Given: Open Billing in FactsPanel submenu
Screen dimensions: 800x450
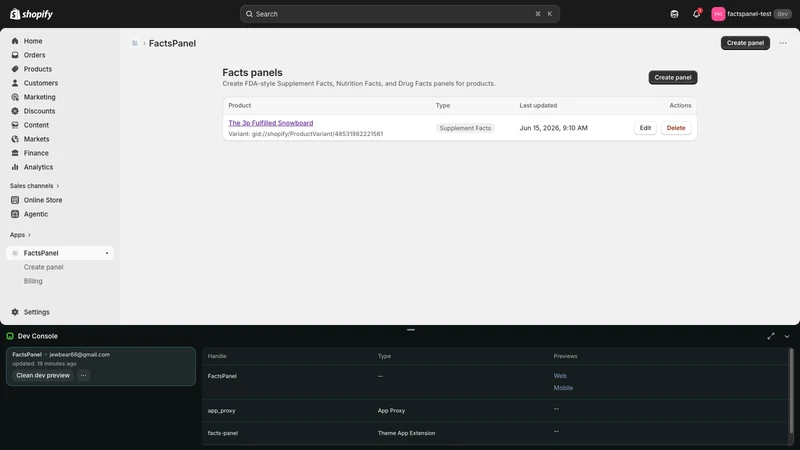Looking at the screenshot, I should (33, 281).
